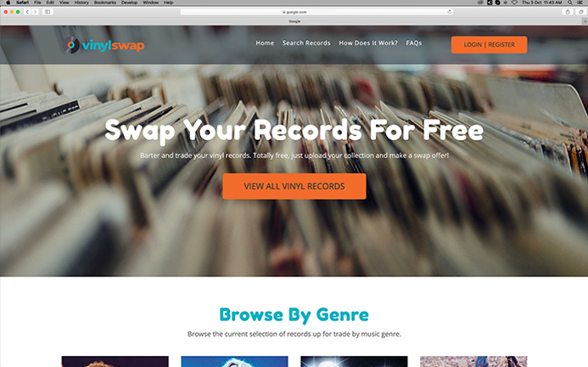The width and height of the screenshot is (588, 367).
Task: Click the LOGIN | REGISTER button
Action: point(489,45)
